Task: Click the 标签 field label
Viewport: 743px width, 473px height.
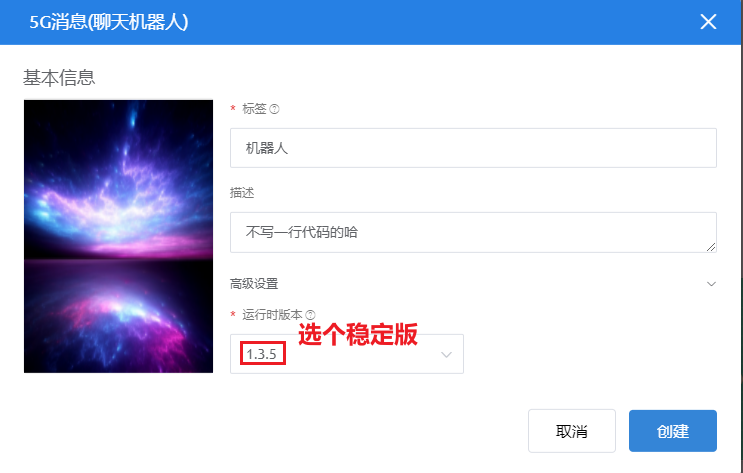Action: coord(254,109)
